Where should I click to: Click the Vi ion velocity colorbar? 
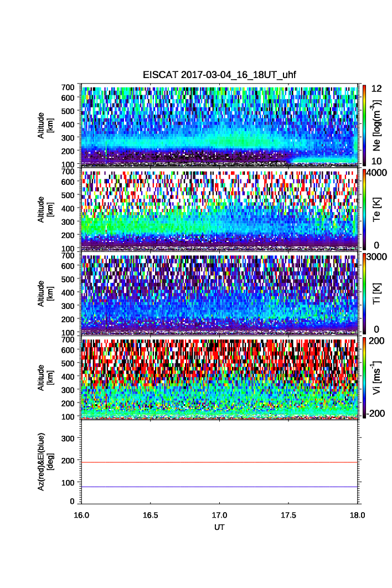(x=363, y=377)
